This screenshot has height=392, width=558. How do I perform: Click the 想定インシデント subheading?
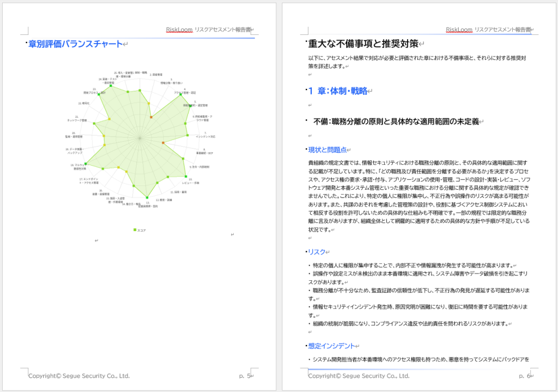click(x=331, y=346)
